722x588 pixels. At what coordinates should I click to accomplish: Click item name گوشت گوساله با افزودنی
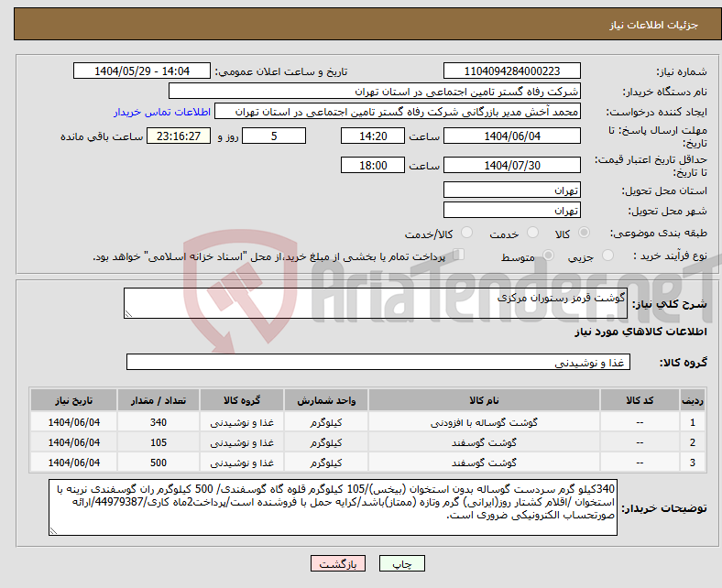click(484, 422)
